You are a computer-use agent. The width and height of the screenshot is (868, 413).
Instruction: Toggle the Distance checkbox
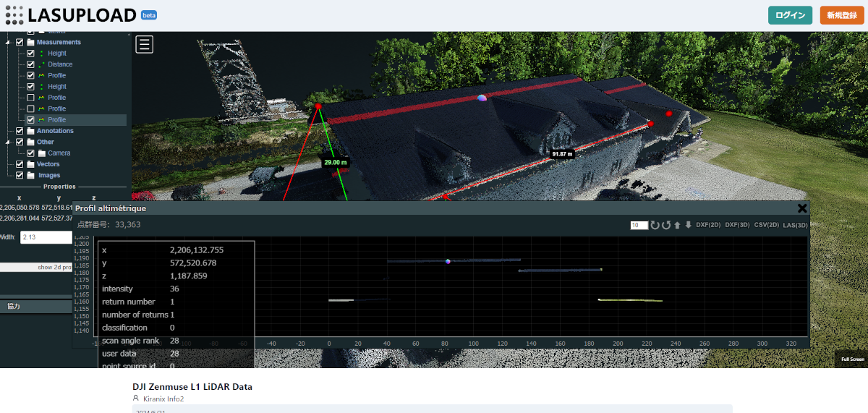[x=30, y=64]
